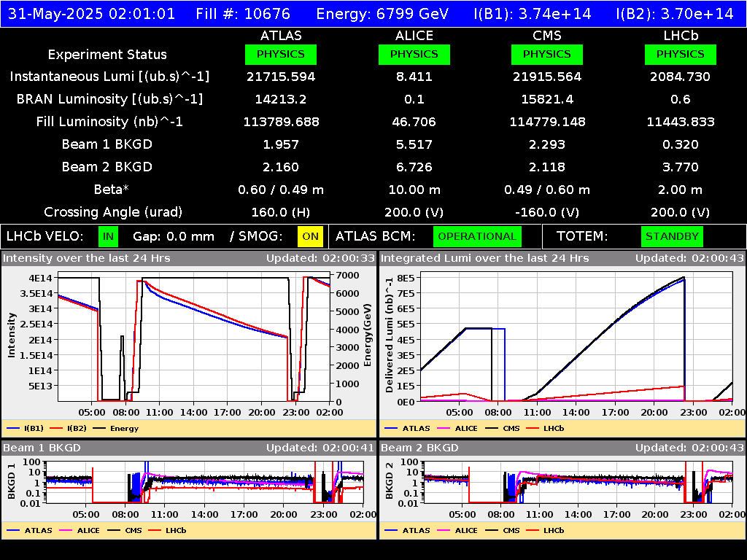
Task: Click CMS legend entry in Beam 1 BKGD chart
Action: click(x=124, y=530)
